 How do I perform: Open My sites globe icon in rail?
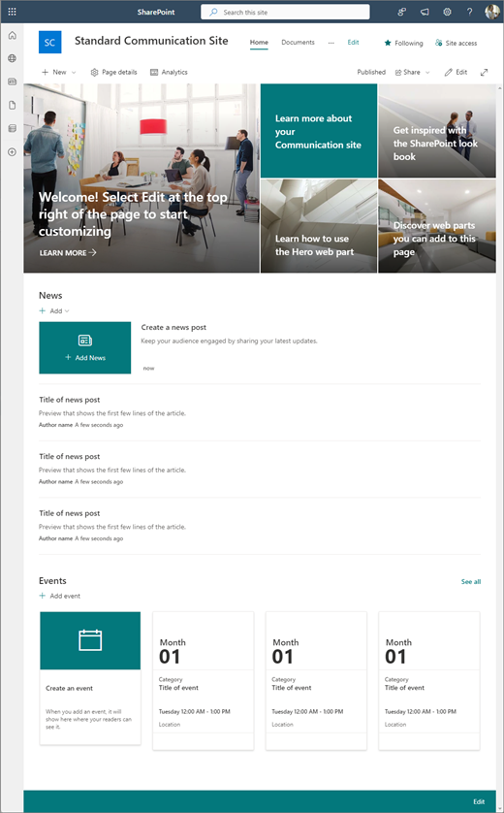click(x=12, y=58)
